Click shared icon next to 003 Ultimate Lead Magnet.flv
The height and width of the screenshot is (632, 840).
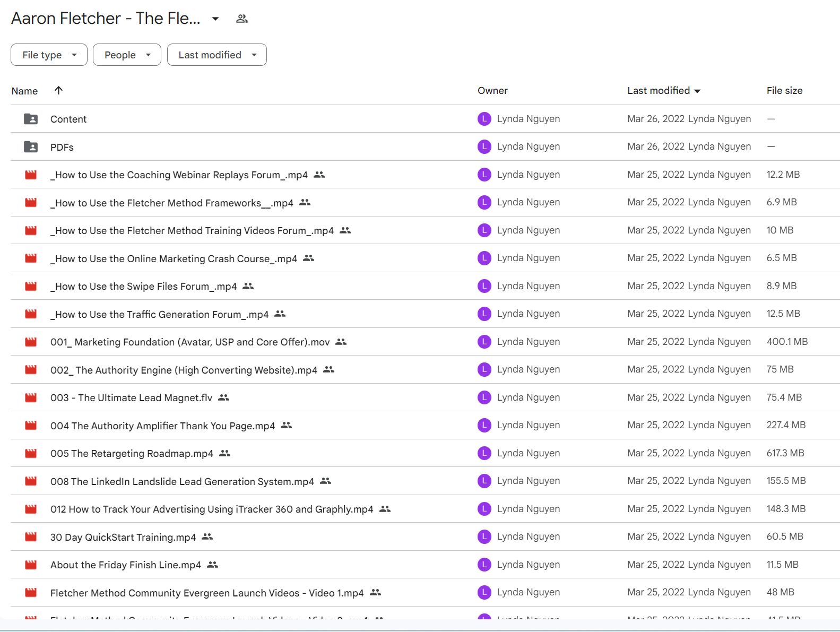[x=223, y=397]
